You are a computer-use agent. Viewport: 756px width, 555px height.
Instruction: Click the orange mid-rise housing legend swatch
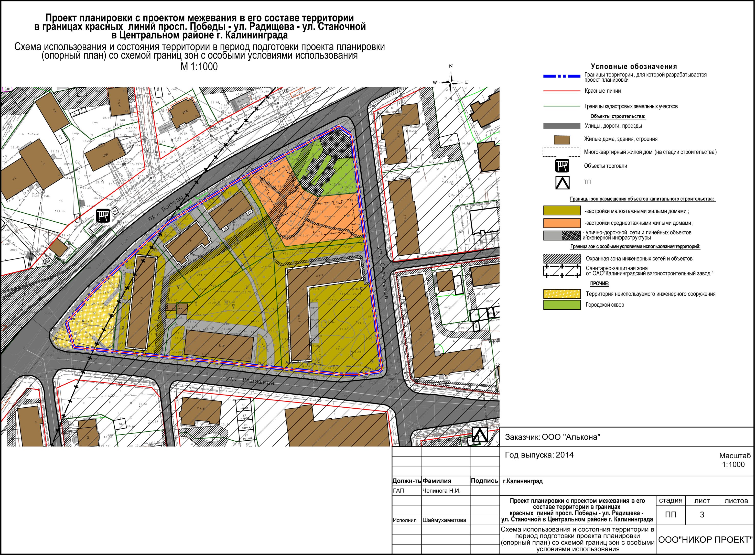tap(562, 223)
